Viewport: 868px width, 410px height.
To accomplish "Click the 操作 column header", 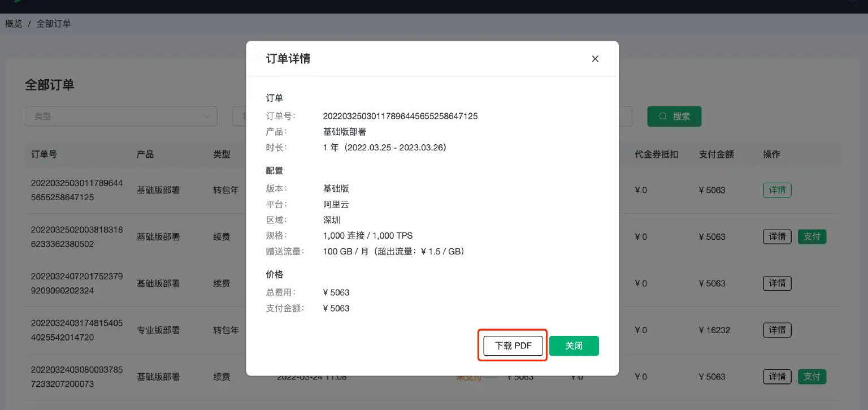I will click(771, 154).
